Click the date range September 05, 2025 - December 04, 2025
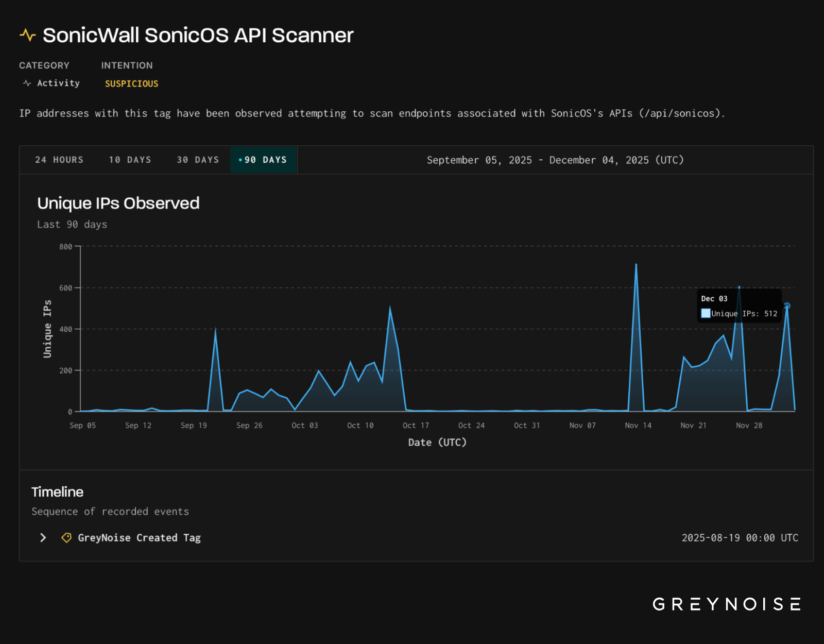The height and width of the screenshot is (644, 824). point(555,160)
